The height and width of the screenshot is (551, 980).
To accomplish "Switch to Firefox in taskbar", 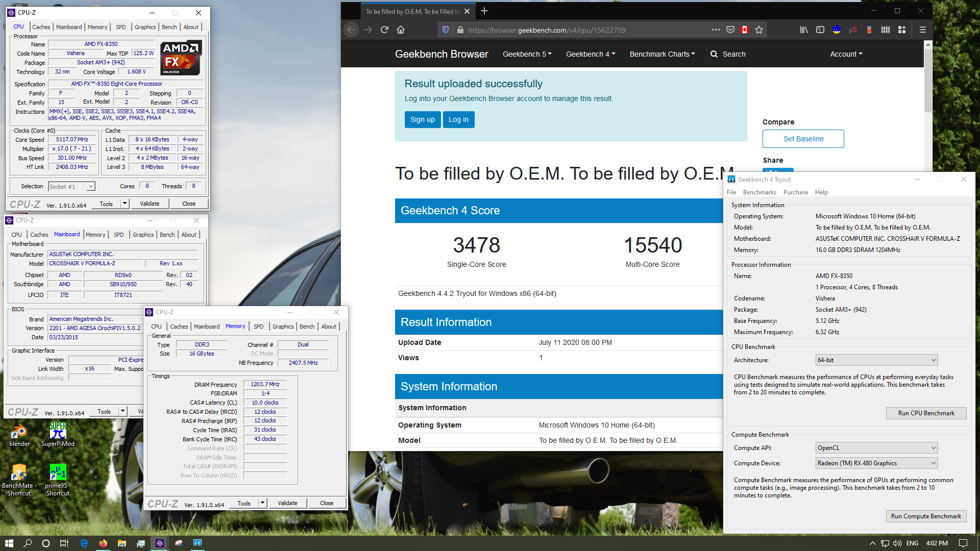I will (x=103, y=543).
